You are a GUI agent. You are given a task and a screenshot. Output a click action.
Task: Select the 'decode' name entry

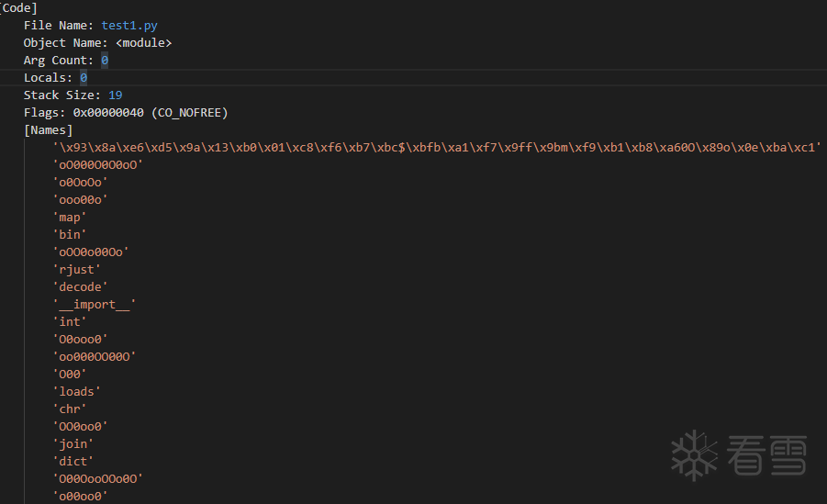[81, 287]
